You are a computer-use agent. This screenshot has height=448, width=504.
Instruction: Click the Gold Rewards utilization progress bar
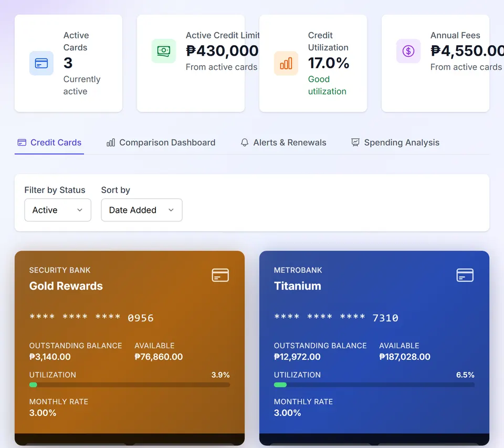pyautogui.click(x=130, y=384)
